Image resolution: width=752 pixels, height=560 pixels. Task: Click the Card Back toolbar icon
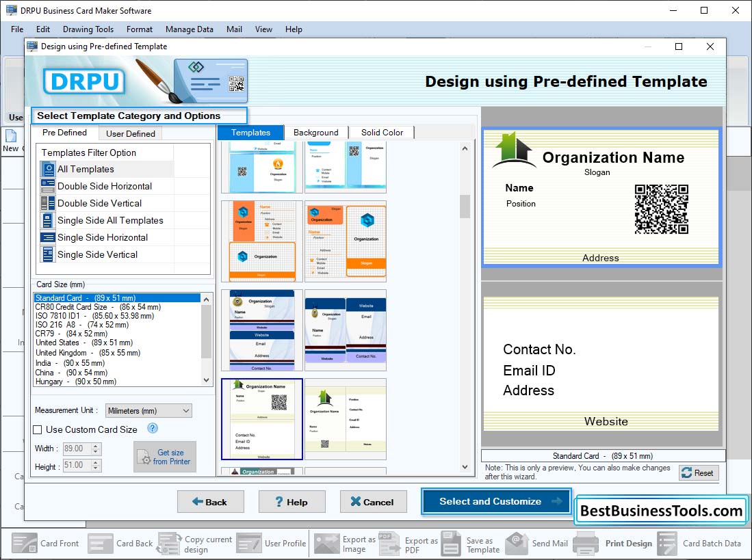(101, 543)
